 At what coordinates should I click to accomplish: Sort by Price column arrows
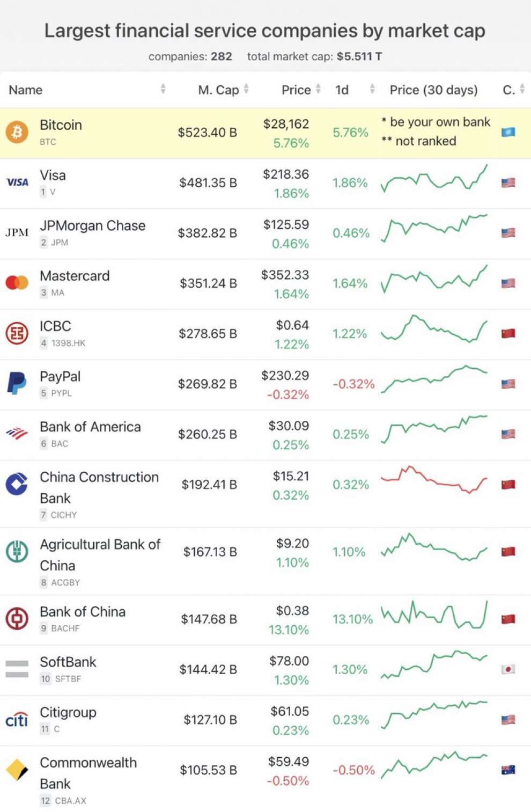[x=318, y=89]
